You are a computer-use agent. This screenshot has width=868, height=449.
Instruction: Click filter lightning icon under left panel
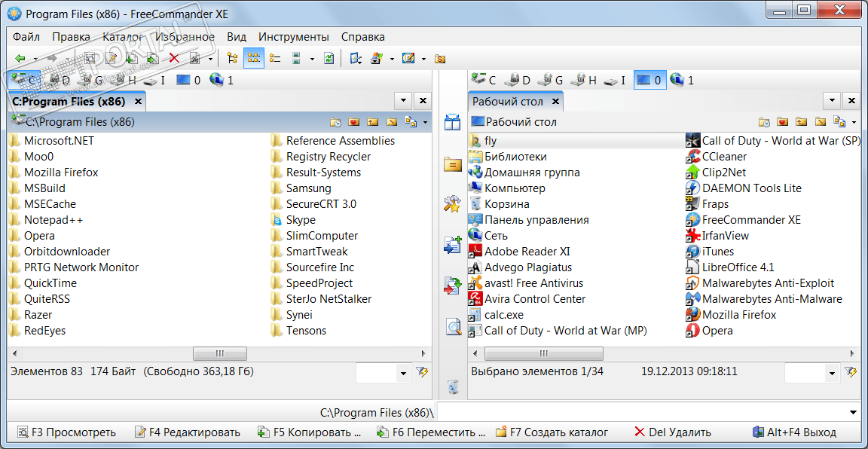point(422,373)
